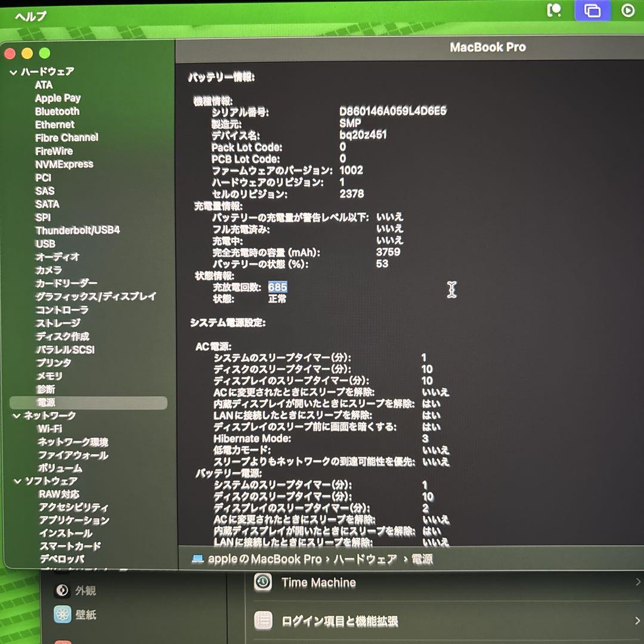Select FireWire in the sidebar
This screenshot has width=644, height=644.
pyautogui.click(x=54, y=151)
